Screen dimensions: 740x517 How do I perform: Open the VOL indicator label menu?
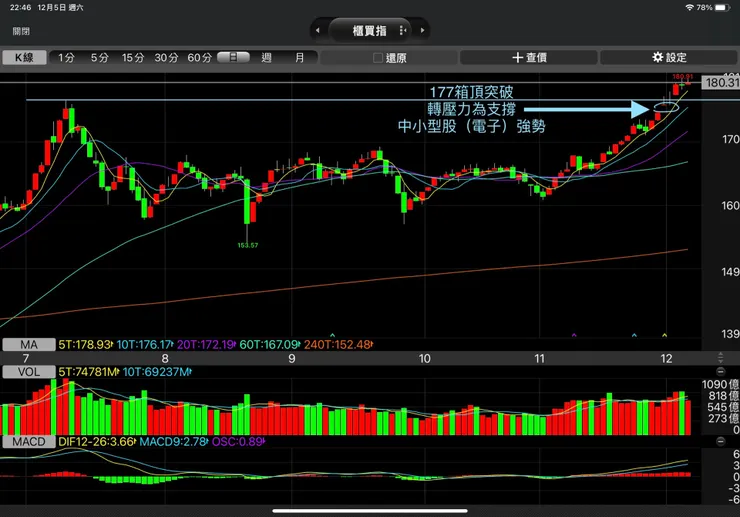pos(29,372)
